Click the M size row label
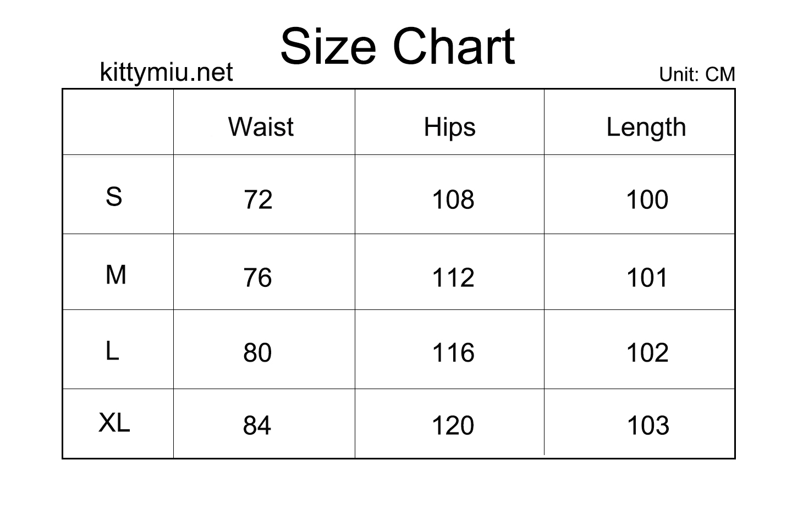The image size is (792, 532). click(116, 274)
